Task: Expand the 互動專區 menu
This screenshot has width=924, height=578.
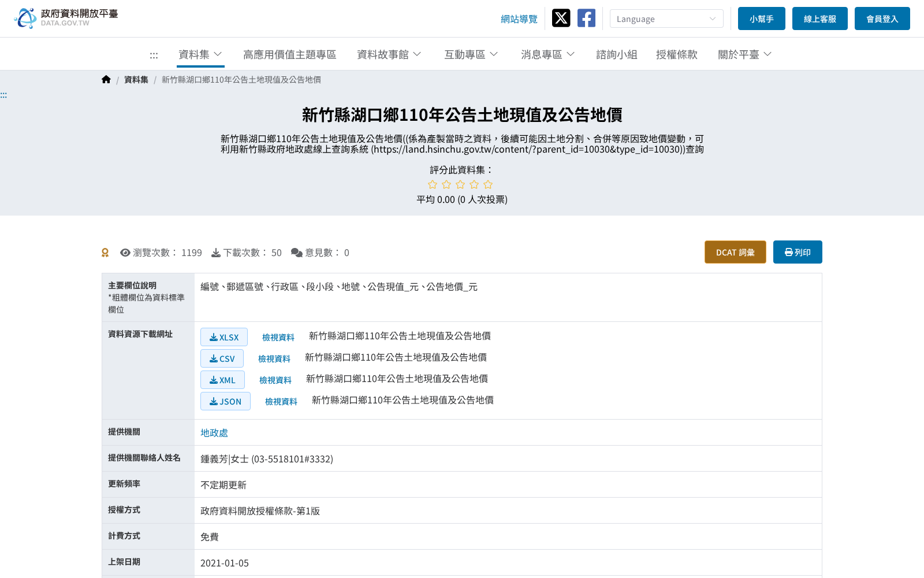Action: 471,54
